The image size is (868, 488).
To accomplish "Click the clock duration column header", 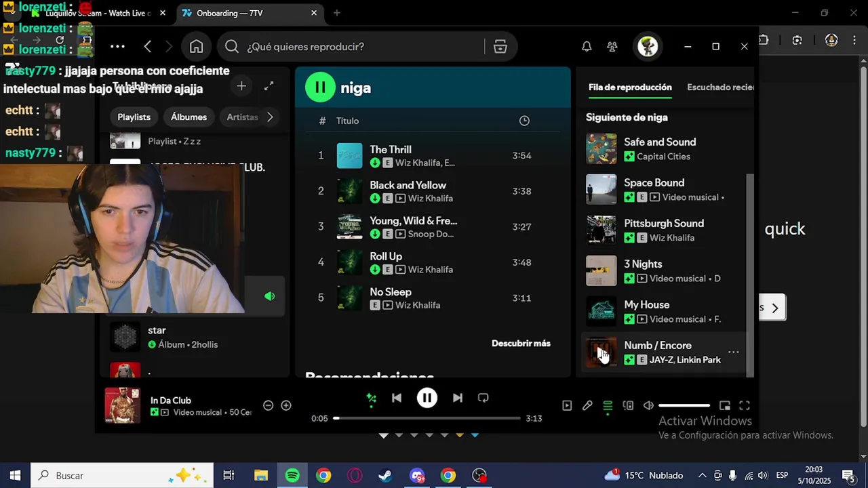I will click(x=524, y=121).
